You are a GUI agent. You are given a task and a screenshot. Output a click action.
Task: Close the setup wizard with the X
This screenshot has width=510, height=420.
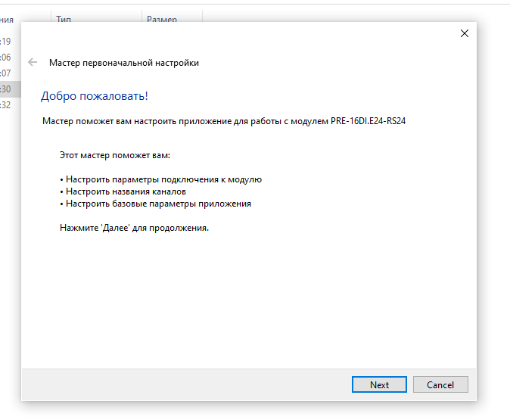point(465,33)
